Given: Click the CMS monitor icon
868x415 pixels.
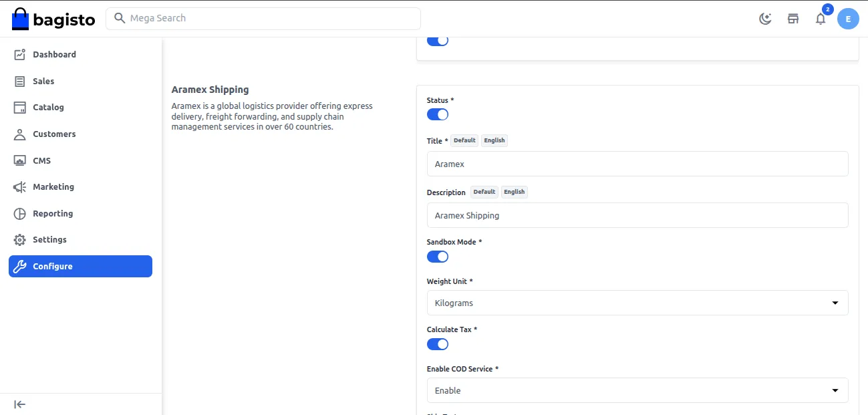Looking at the screenshot, I should (x=20, y=160).
